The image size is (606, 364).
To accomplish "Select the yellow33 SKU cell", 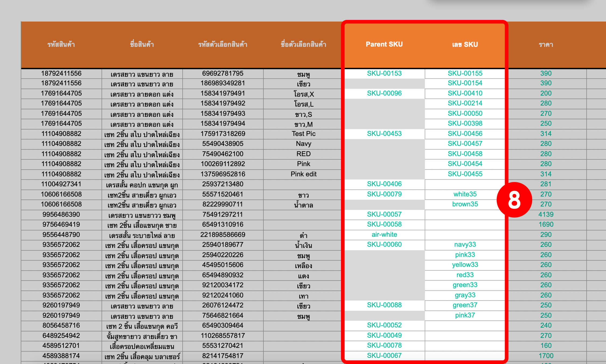I will tap(465, 265).
